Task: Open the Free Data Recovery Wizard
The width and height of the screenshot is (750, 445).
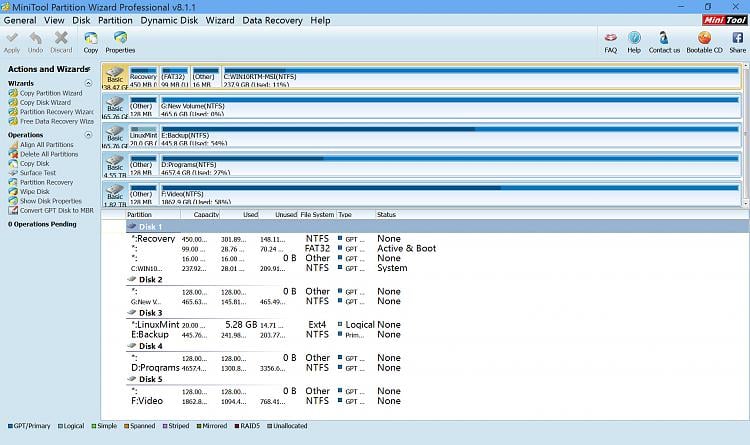Action: click(x=51, y=121)
